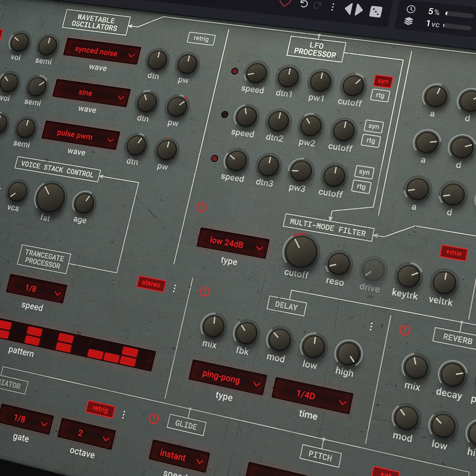Click the second LFO rtg button
Screen dimensions: 476x476
tap(370, 141)
